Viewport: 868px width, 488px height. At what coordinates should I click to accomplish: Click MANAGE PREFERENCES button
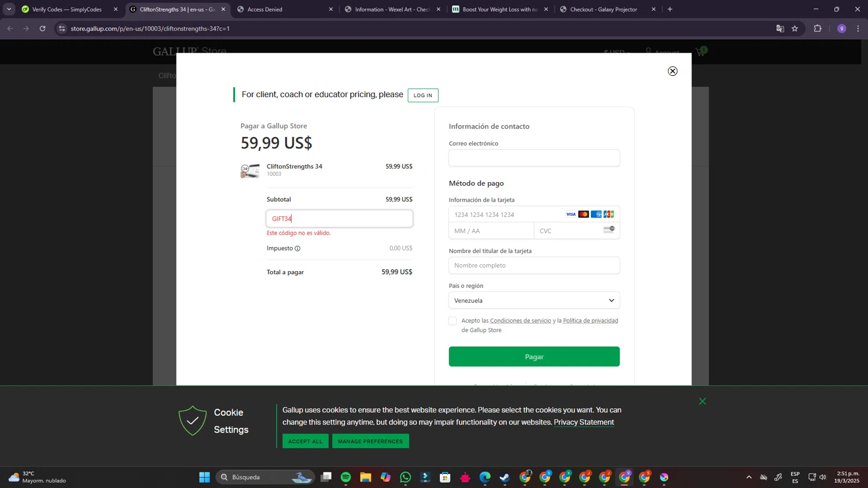coord(370,441)
